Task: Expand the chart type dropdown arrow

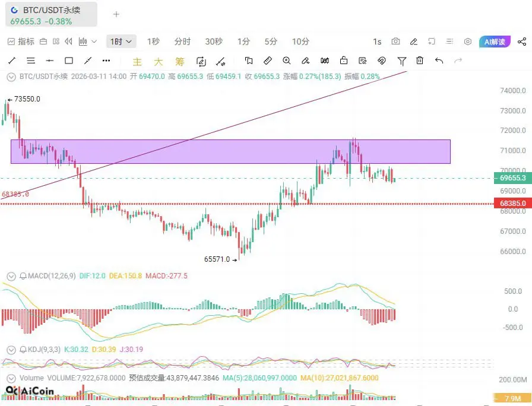Action: click(94, 42)
